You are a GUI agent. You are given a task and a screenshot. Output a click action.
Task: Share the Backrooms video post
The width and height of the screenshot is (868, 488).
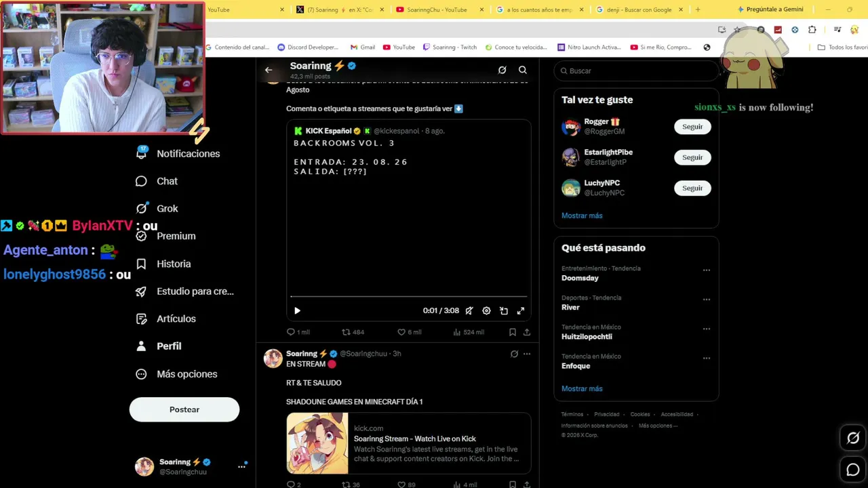point(527,332)
